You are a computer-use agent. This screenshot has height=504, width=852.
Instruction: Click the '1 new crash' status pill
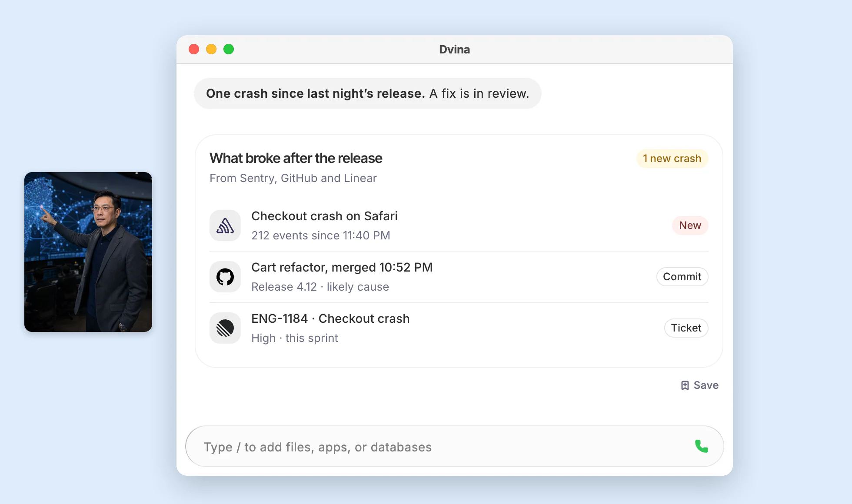tap(672, 159)
